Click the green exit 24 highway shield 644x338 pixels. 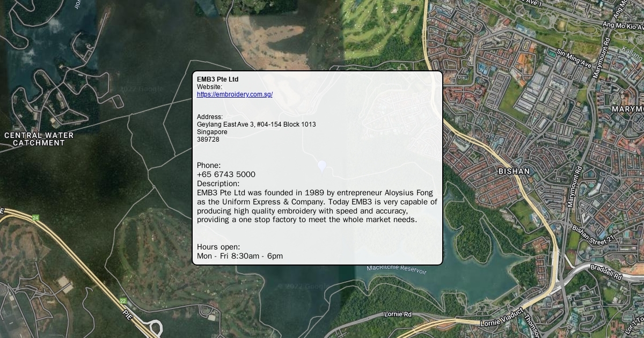point(35,218)
